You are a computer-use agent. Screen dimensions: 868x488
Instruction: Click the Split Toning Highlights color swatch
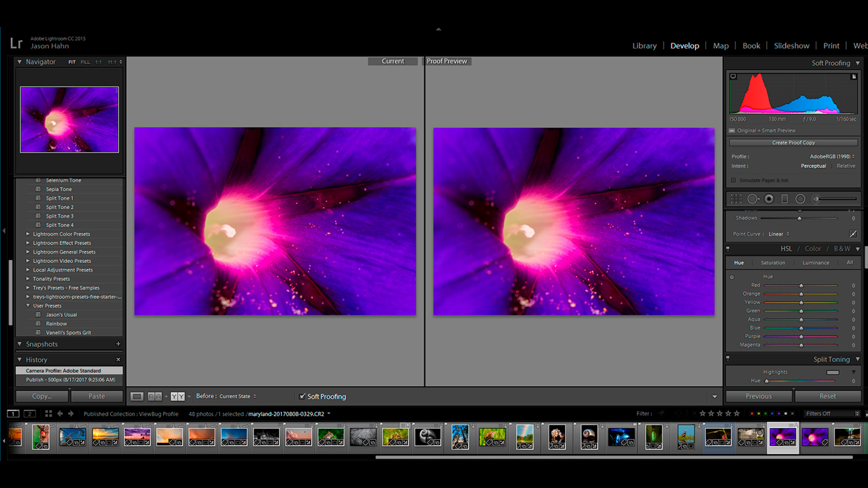(833, 372)
